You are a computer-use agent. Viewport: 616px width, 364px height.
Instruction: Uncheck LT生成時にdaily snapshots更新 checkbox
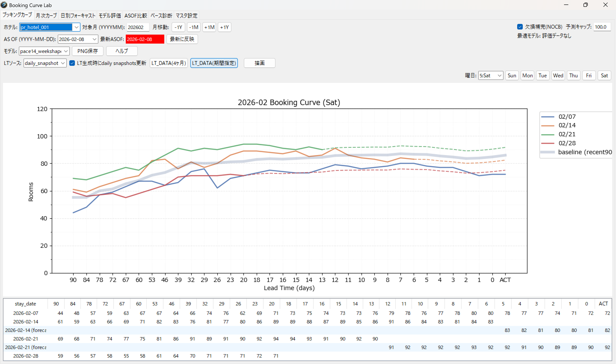[72, 63]
